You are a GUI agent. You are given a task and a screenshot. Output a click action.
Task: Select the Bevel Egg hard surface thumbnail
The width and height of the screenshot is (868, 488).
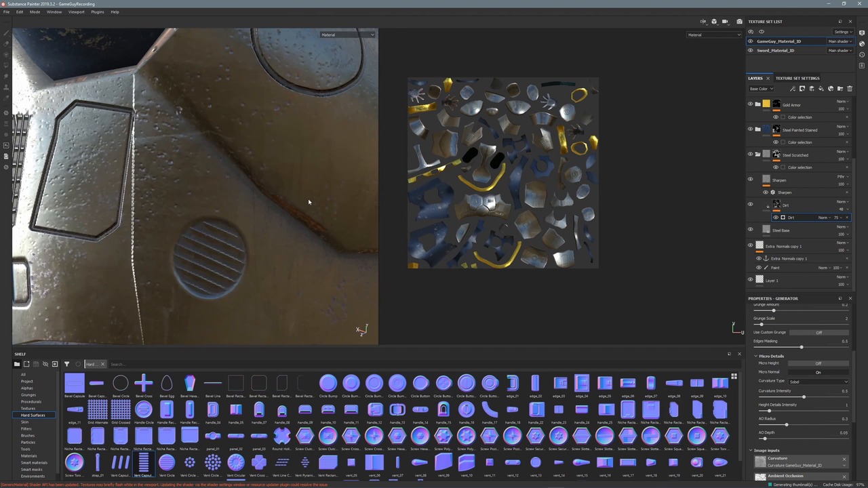(x=166, y=386)
